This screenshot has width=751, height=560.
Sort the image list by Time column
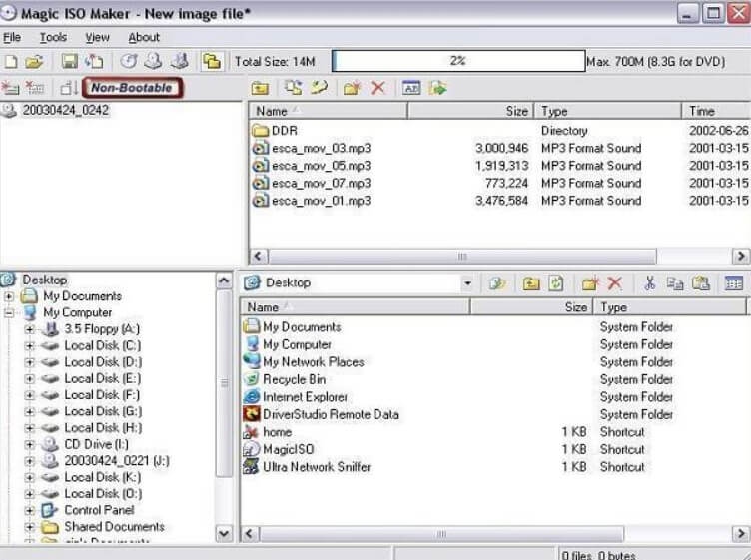point(716,111)
